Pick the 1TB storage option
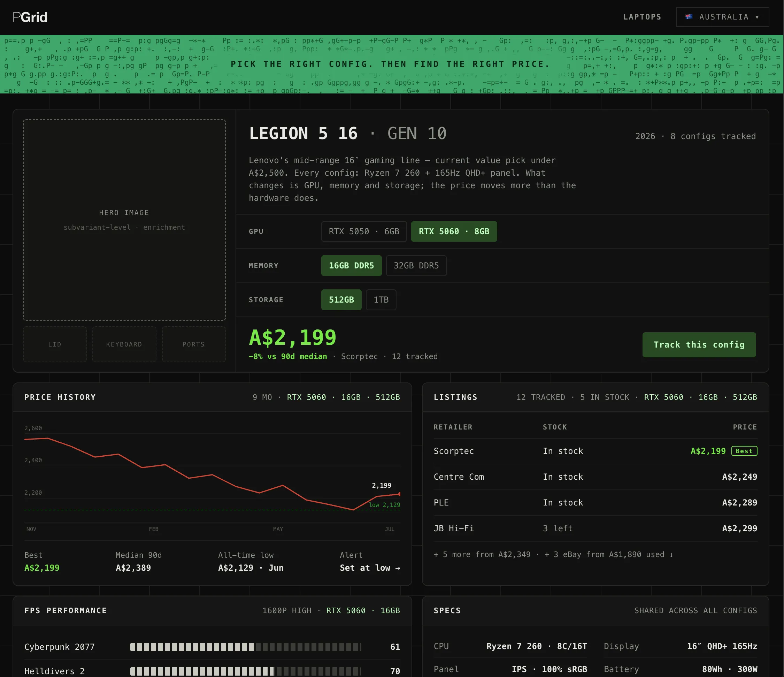This screenshot has height=677, width=784. click(x=381, y=299)
